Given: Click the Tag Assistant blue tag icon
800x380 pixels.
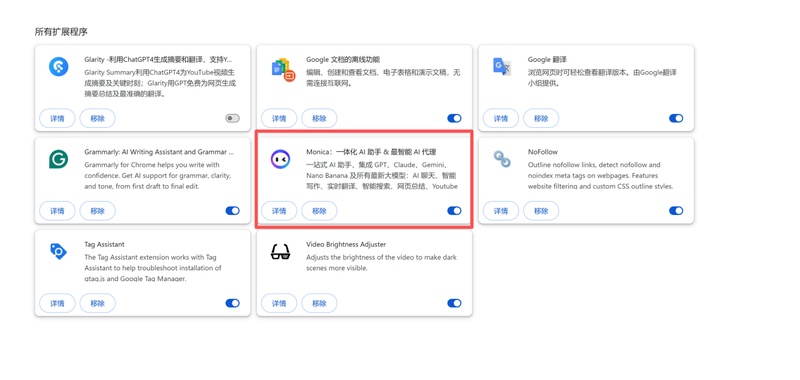Looking at the screenshot, I should click(x=58, y=251).
